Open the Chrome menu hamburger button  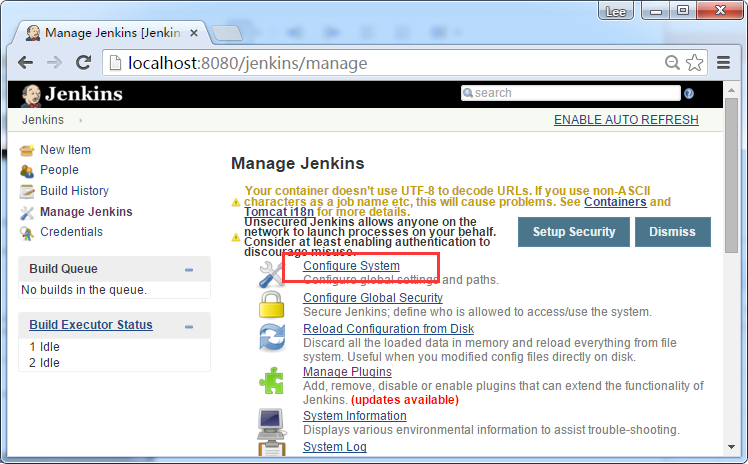click(x=722, y=63)
